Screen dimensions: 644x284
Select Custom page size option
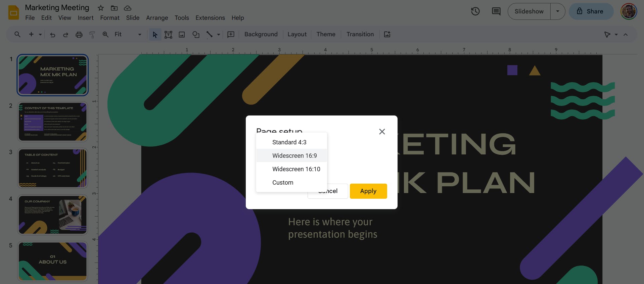click(291, 183)
